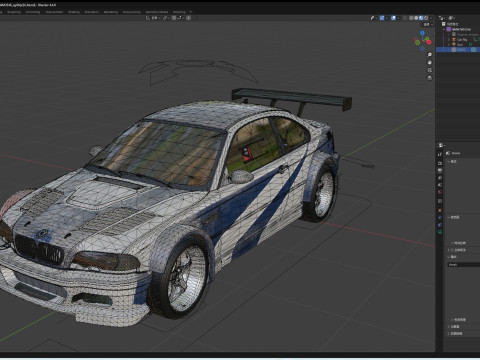Select highlighted object row in outliner

coord(458,49)
